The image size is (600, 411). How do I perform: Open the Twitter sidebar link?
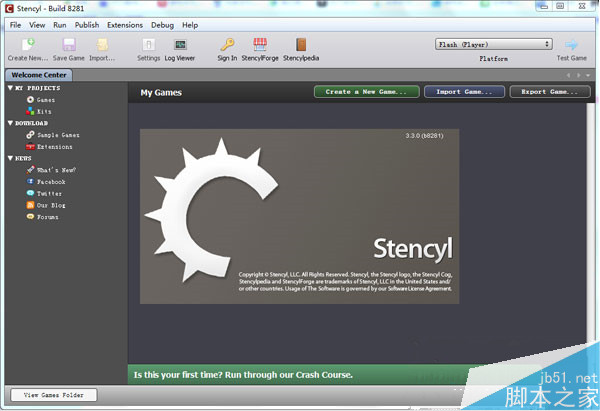coord(44,194)
